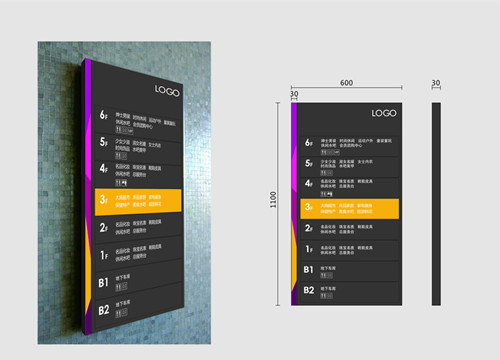The height and width of the screenshot is (360, 500).
Task: Select the 1F label on the perspective sign mockup
Action: point(104,255)
